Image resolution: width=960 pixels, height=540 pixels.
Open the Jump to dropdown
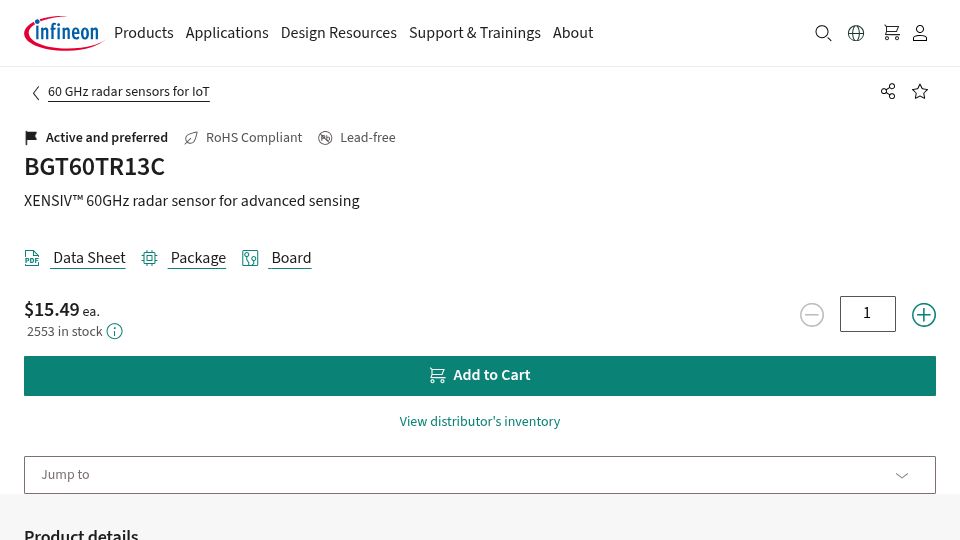tap(480, 474)
